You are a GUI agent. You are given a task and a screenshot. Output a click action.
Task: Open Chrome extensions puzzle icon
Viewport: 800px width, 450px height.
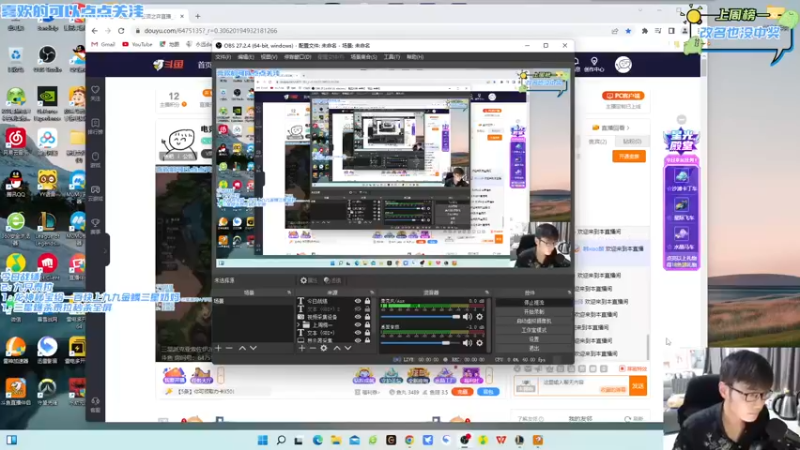click(x=644, y=31)
